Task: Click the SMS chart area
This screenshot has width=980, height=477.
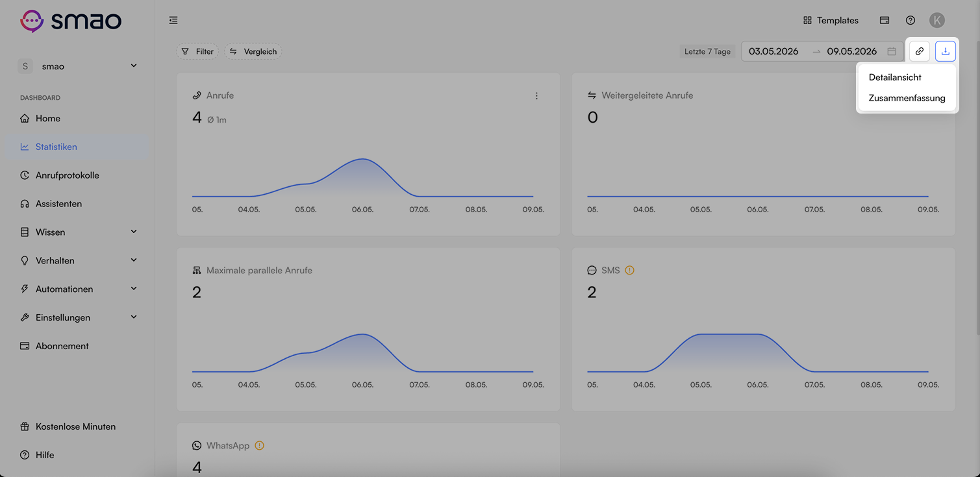Action: click(758, 352)
